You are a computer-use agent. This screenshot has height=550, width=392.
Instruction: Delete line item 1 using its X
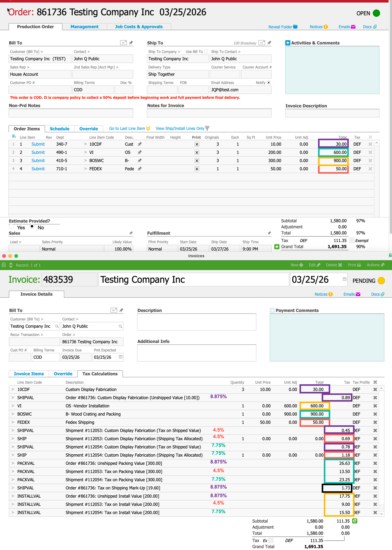[370, 144]
